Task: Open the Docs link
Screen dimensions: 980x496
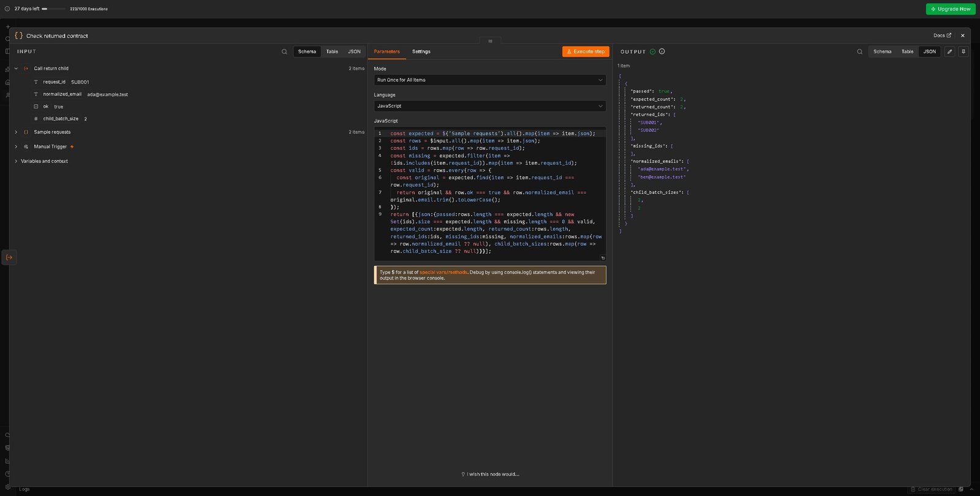Action: click(942, 36)
